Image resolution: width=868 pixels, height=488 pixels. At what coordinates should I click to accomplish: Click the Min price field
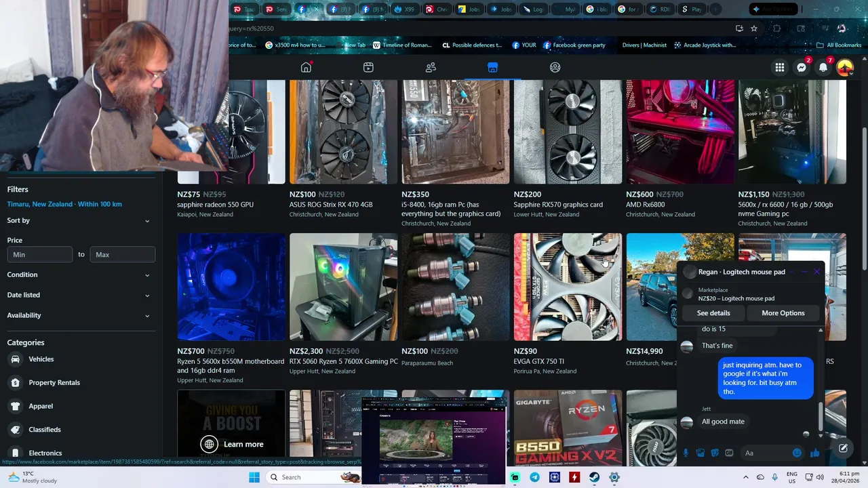tap(40, 254)
